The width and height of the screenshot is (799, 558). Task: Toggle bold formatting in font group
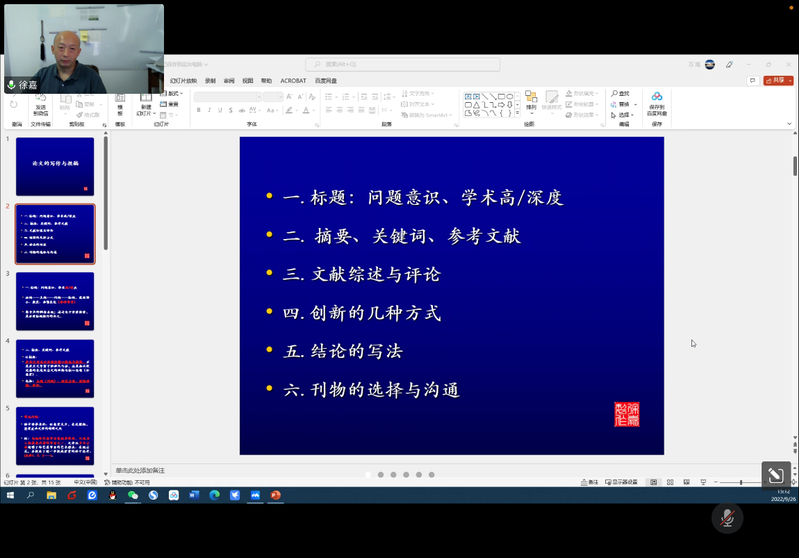pos(199,110)
